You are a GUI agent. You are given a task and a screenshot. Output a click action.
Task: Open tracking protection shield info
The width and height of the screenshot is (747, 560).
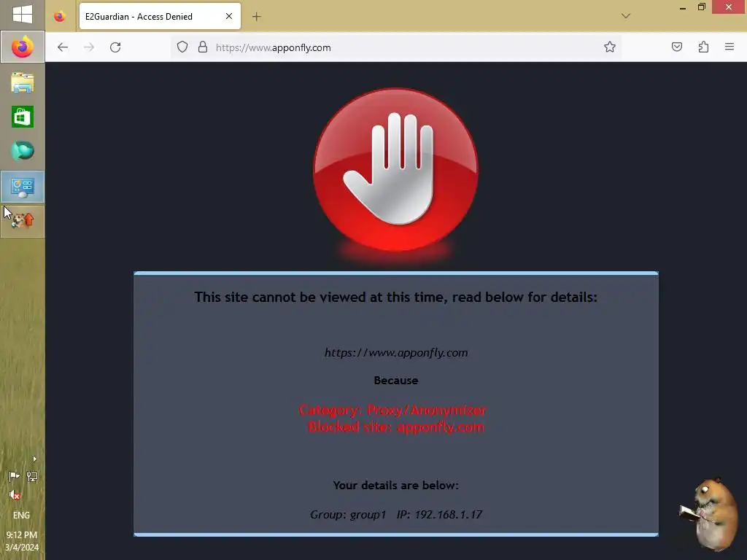182,47
